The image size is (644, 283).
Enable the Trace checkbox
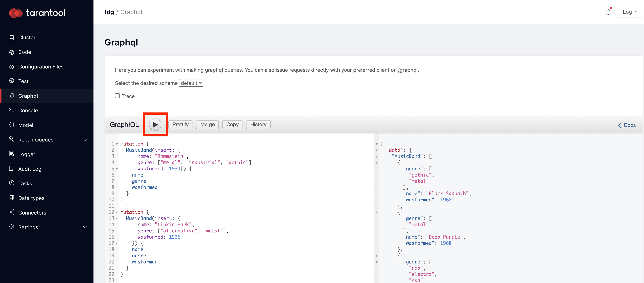117,96
